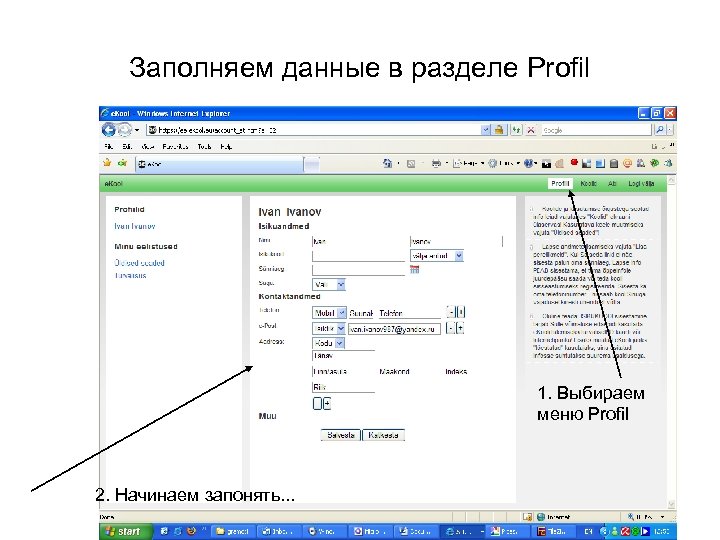Click the Add to Favorites icon
Viewport: 720px width, 540px height.
tap(122, 163)
